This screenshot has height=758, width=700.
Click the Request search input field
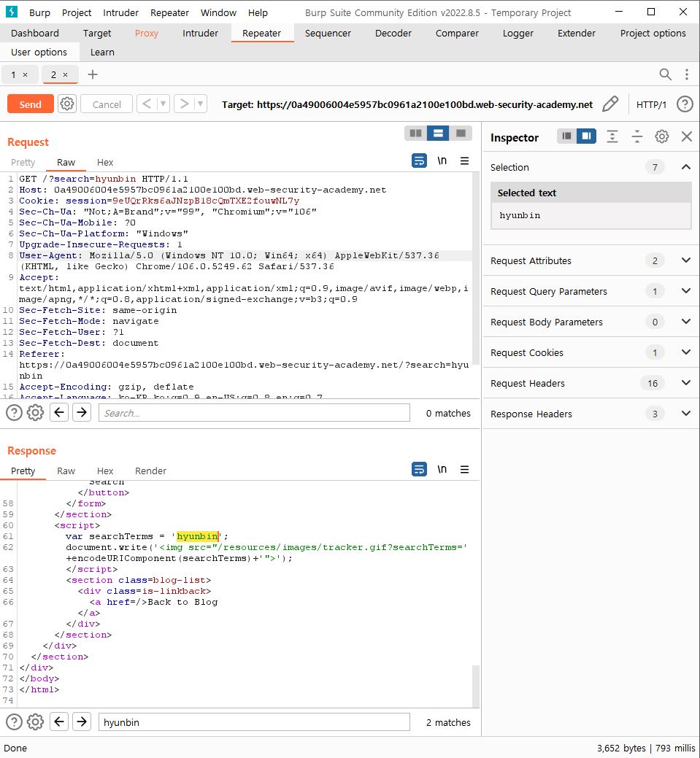click(254, 413)
